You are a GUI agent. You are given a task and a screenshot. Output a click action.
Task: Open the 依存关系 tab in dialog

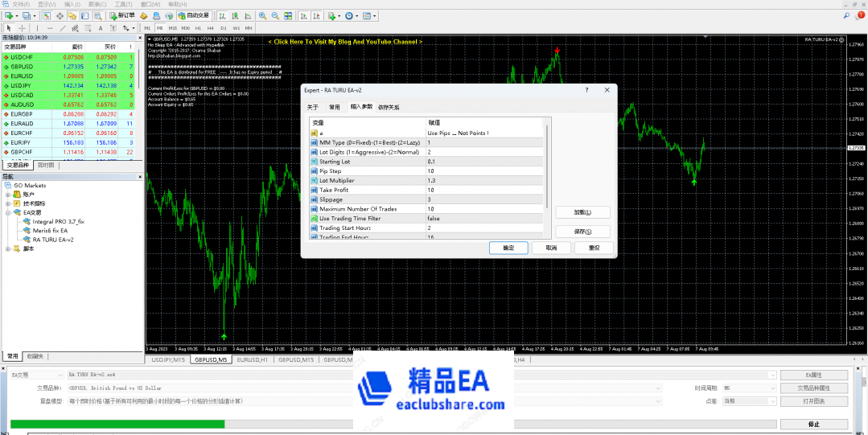tap(389, 107)
